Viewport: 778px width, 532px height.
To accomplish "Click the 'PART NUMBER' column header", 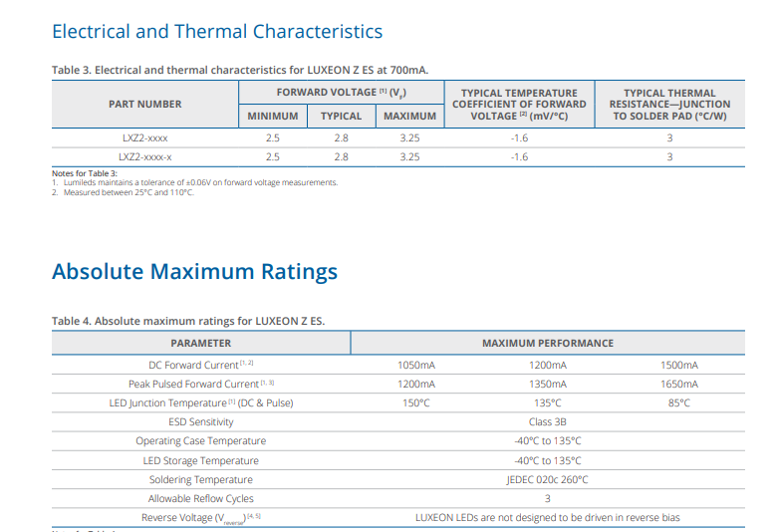I will click(144, 105).
